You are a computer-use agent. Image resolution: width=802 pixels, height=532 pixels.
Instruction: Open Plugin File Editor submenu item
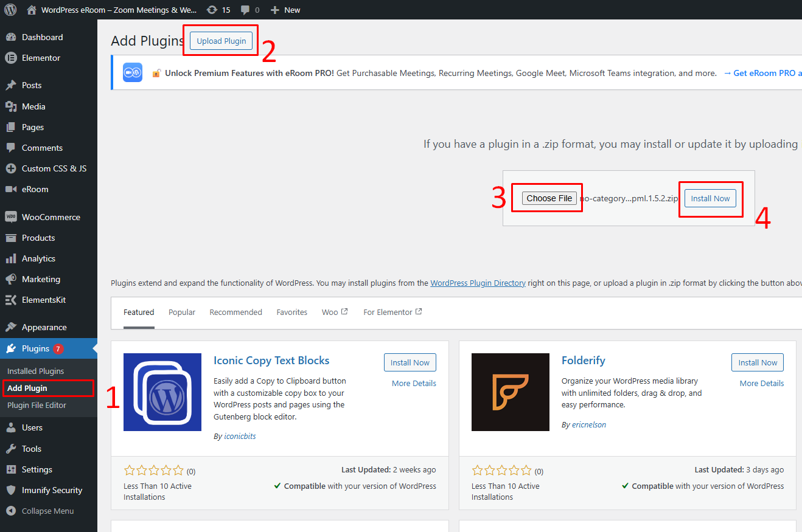tap(37, 405)
